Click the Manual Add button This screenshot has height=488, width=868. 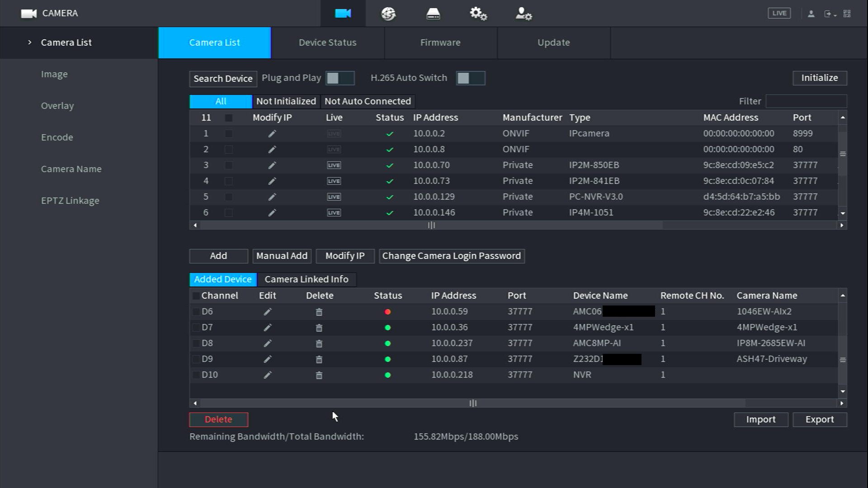coord(282,256)
